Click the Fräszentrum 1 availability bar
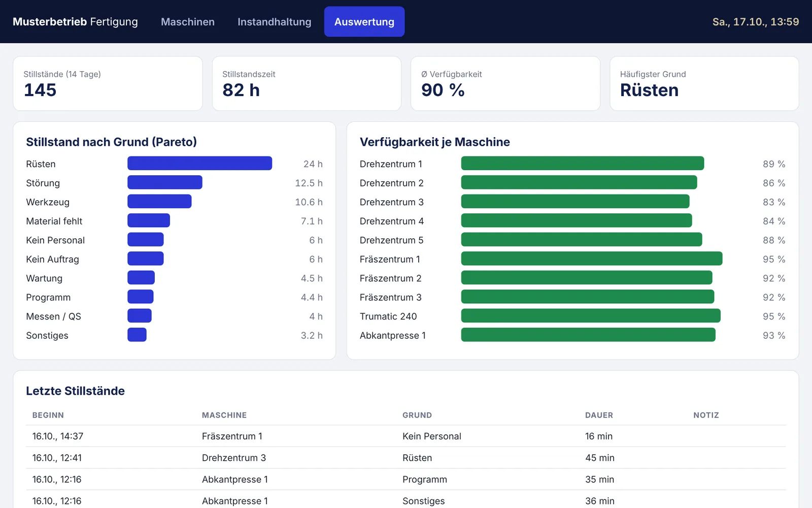Screen dimensions: 812x508 [x=592, y=259]
